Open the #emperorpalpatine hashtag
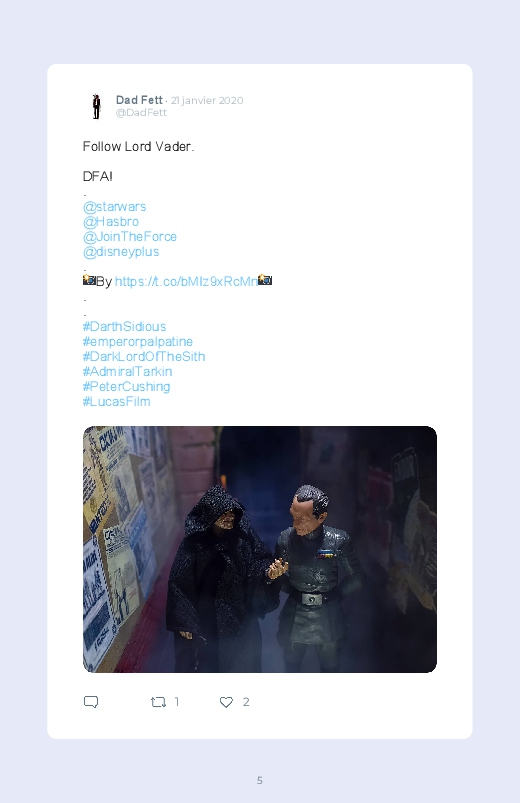 pyautogui.click(x=138, y=342)
